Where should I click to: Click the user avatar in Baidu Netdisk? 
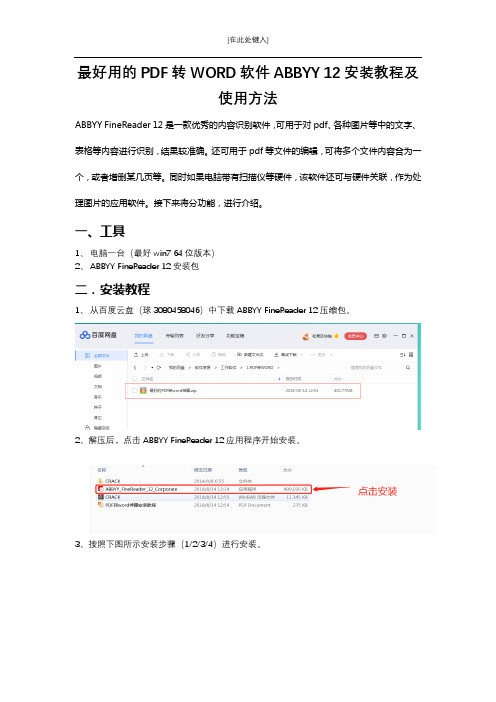pyautogui.click(x=306, y=336)
